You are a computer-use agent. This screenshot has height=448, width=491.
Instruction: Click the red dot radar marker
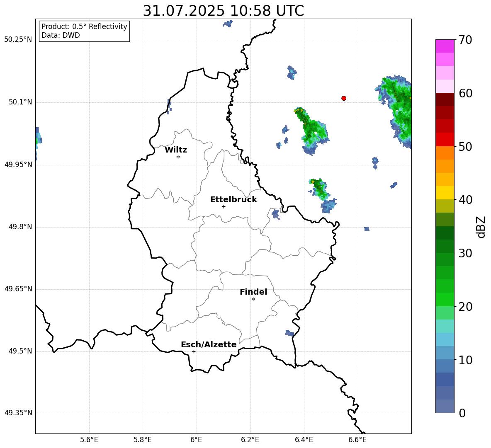click(x=344, y=98)
